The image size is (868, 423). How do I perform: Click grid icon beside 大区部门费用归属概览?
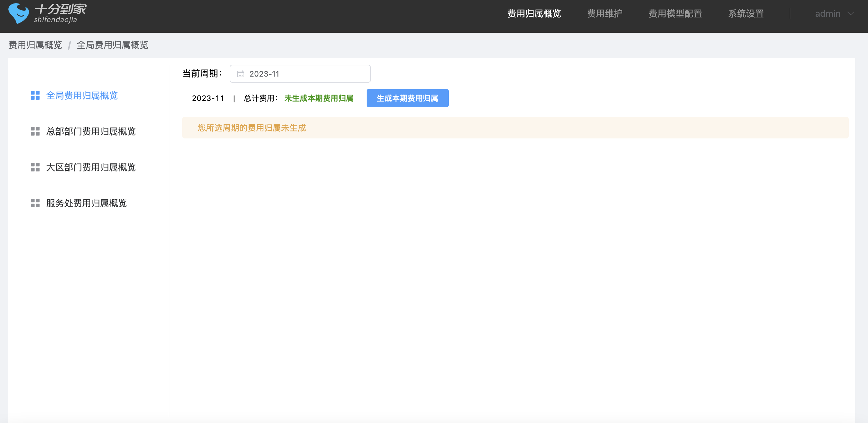tap(35, 167)
